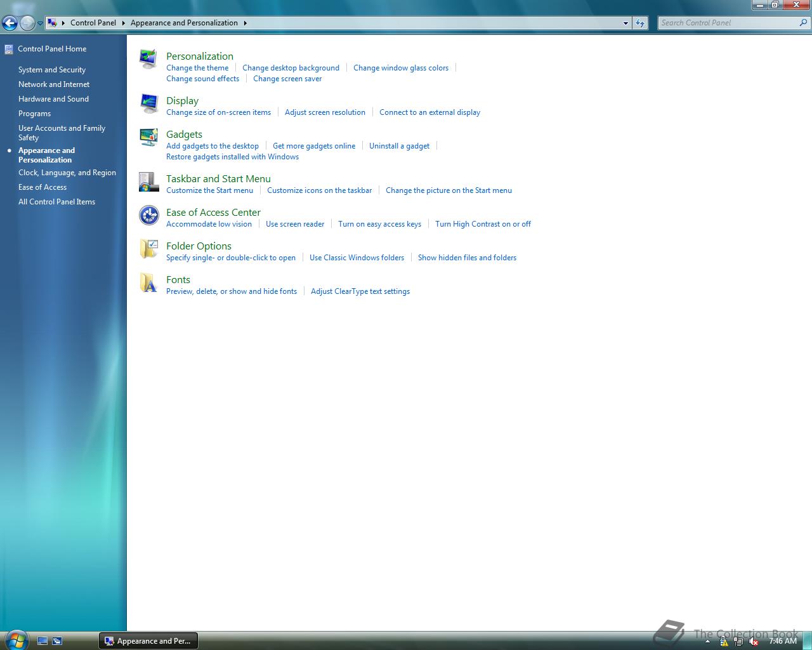This screenshot has height=650, width=812.
Task: Click the refresh button beside address bar
Action: (x=640, y=23)
